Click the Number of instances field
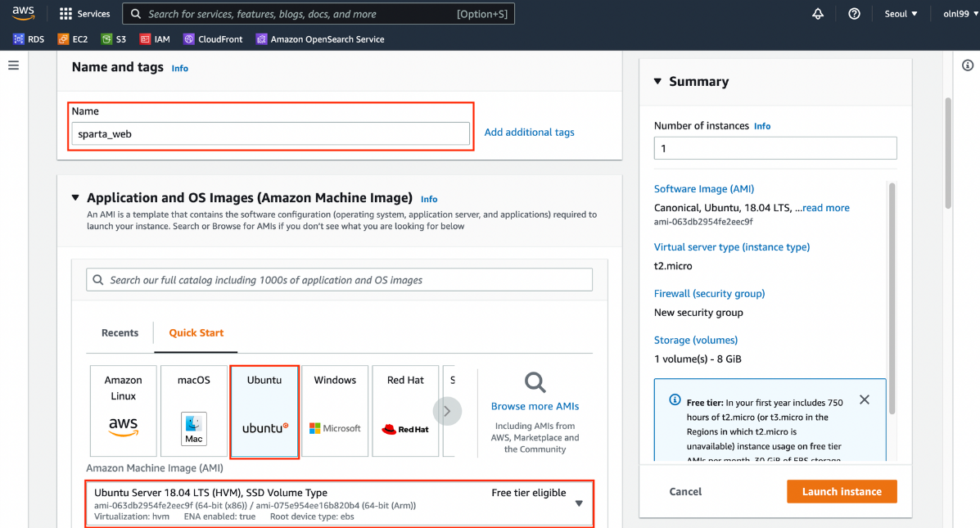 [775, 148]
